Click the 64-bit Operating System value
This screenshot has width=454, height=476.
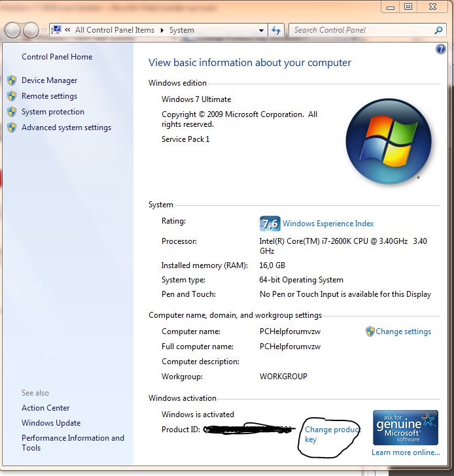point(302,280)
